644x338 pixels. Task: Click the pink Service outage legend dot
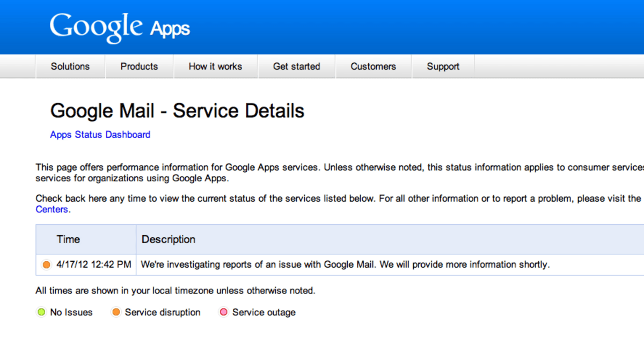(224, 312)
